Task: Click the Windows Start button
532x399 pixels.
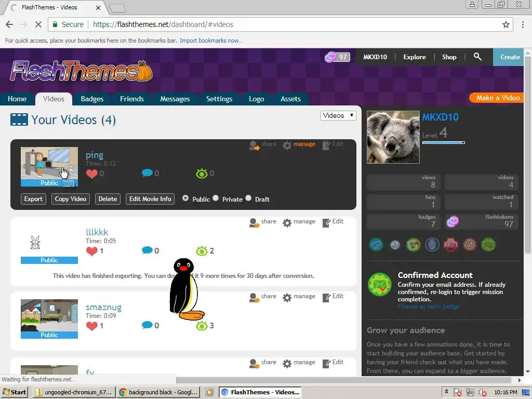Action: pos(14,392)
